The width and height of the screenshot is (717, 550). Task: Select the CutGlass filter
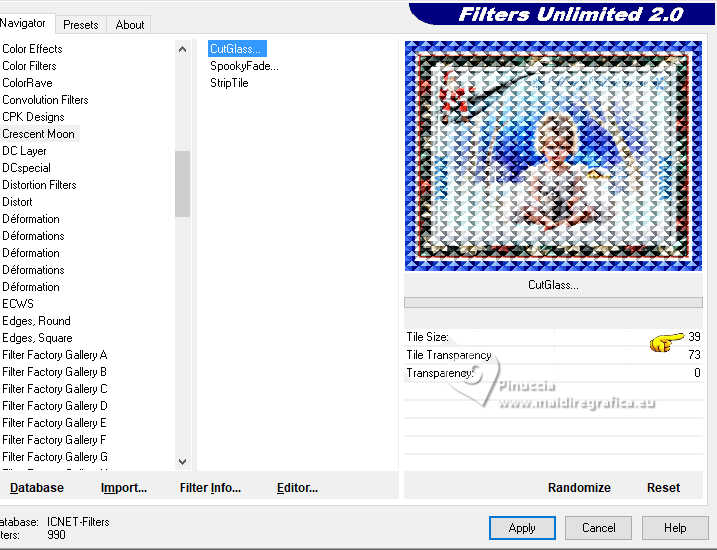point(237,49)
